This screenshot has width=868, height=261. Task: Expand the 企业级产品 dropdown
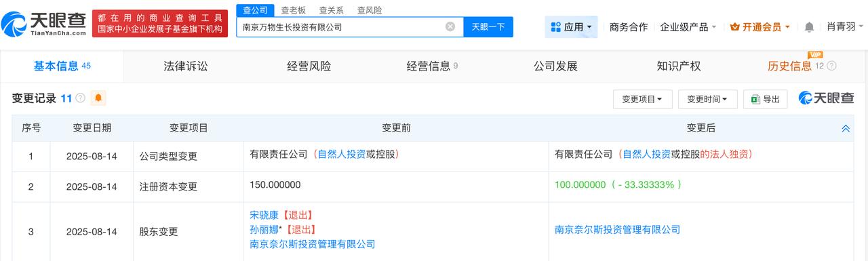[x=688, y=27]
